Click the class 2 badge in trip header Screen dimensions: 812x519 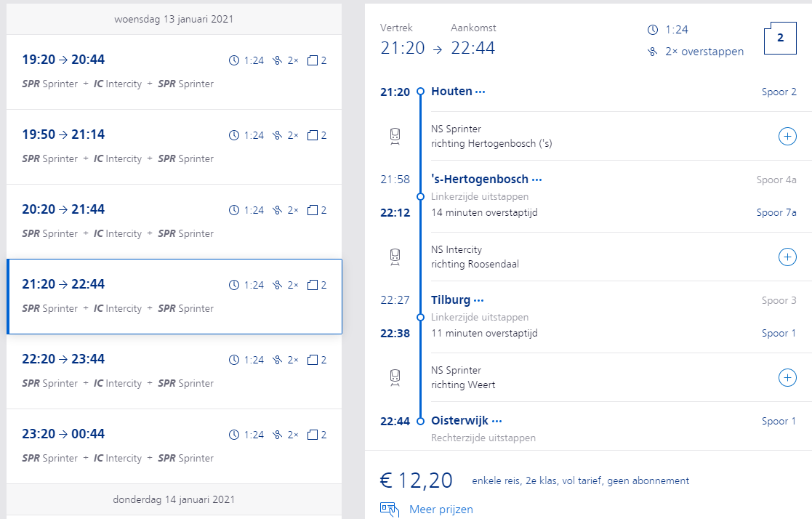(x=781, y=39)
